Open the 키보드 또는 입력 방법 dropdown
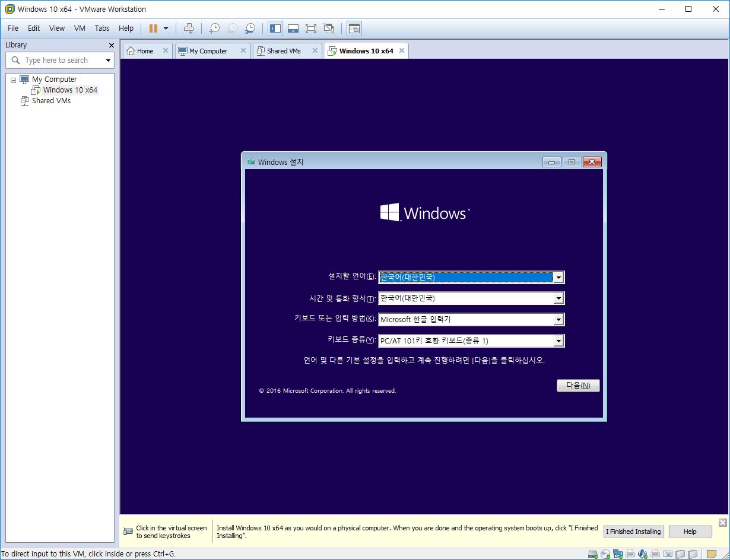730x560 pixels. 558,320
